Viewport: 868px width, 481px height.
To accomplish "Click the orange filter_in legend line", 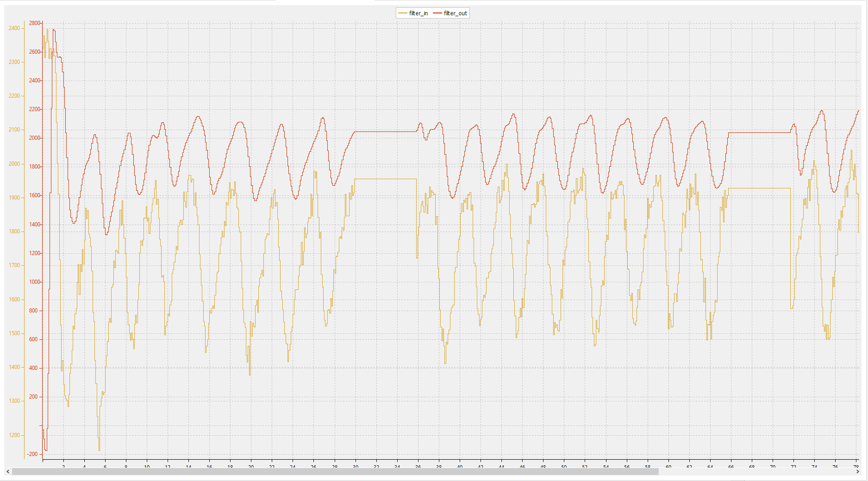I will 402,13.
